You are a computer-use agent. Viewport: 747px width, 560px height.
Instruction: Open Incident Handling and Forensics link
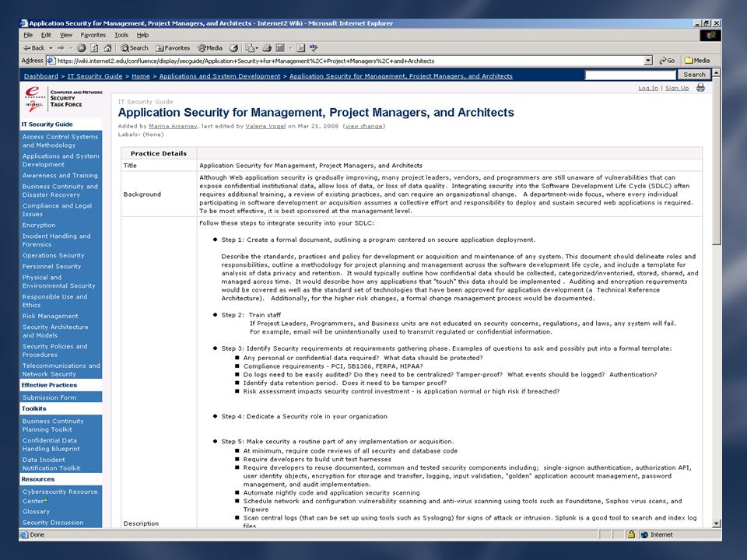[x=56, y=240]
